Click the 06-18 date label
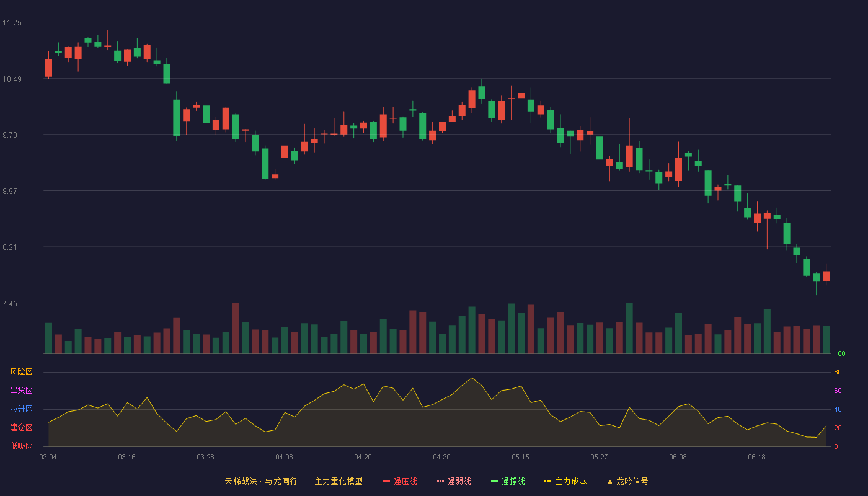The height and width of the screenshot is (496, 868). (756, 457)
